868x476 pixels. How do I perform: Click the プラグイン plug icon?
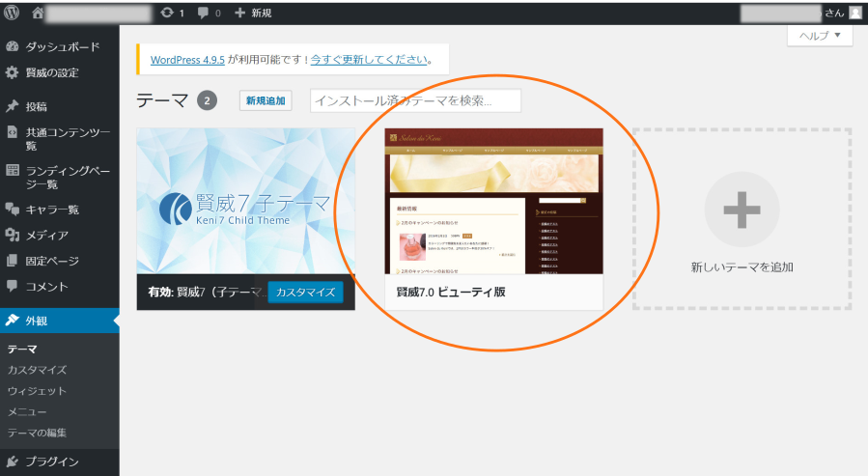point(13,462)
